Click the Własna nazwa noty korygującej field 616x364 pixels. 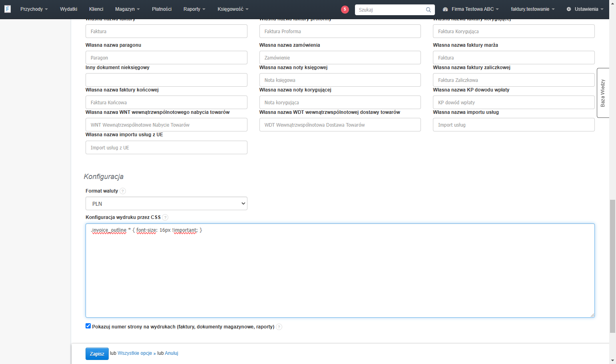340,102
